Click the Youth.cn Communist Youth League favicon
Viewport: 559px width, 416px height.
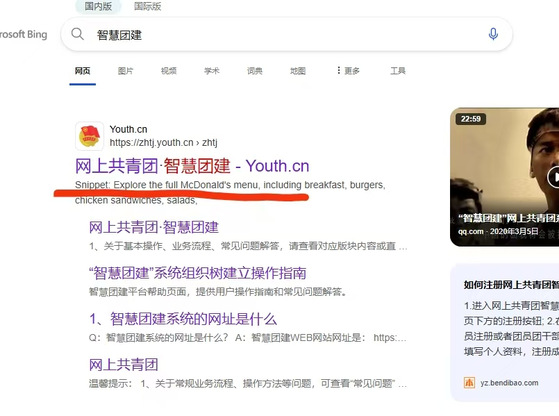(89, 136)
